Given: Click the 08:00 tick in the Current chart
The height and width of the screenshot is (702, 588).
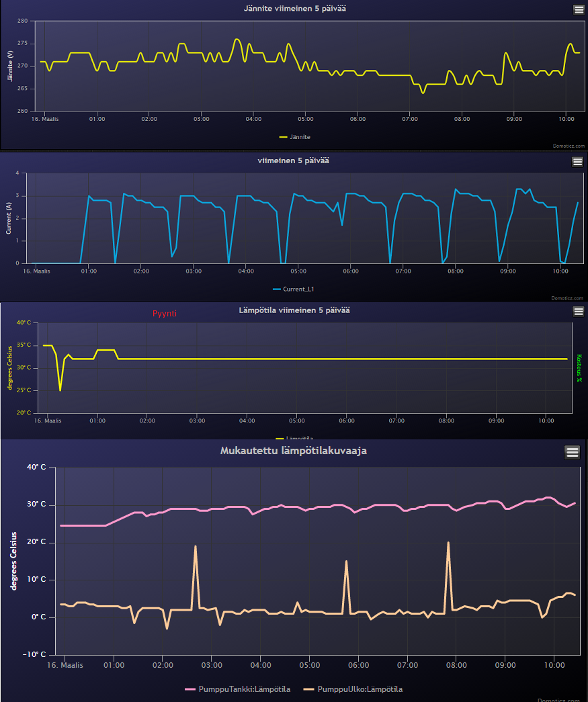Looking at the screenshot, I should 456,271.
